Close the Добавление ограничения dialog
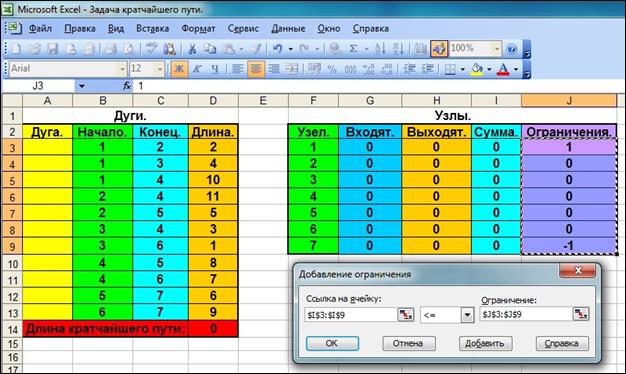The height and width of the screenshot is (374, 626). (x=578, y=271)
